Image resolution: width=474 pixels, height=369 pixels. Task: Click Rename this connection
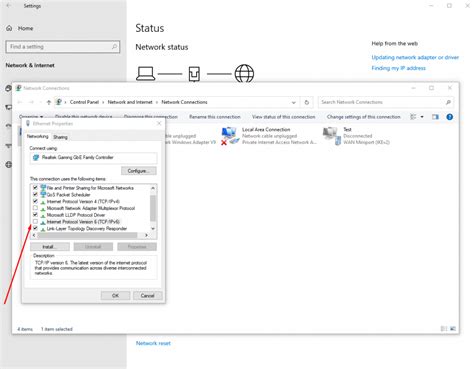[x=215, y=117]
